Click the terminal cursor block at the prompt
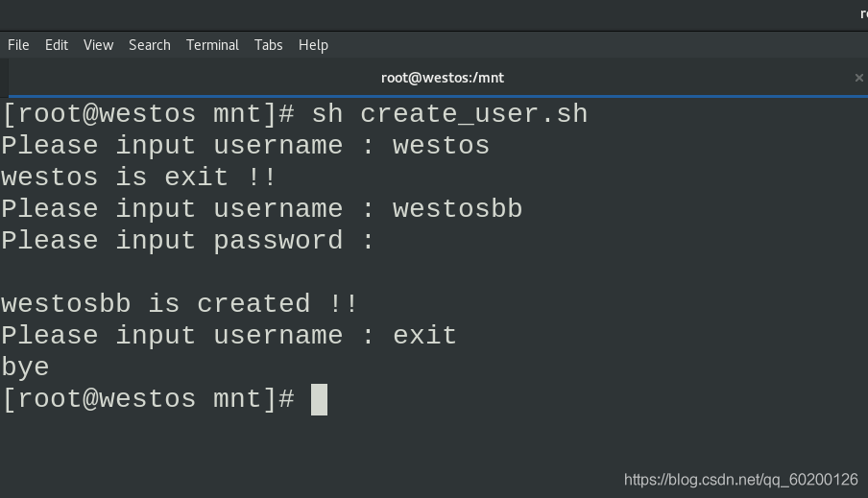Image resolution: width=868 pixels, height=498 pixels. 319,399
